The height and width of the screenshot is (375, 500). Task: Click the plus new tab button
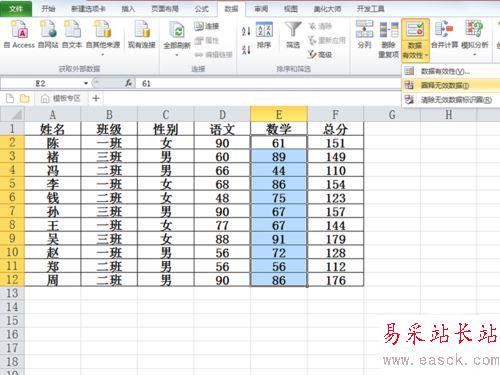96,98
